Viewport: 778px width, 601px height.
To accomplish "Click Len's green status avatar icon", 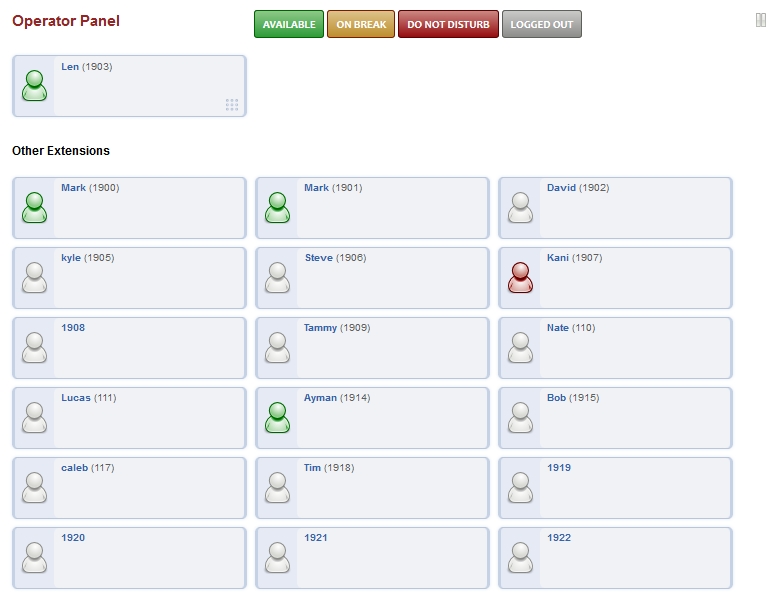I will [34, 86].
